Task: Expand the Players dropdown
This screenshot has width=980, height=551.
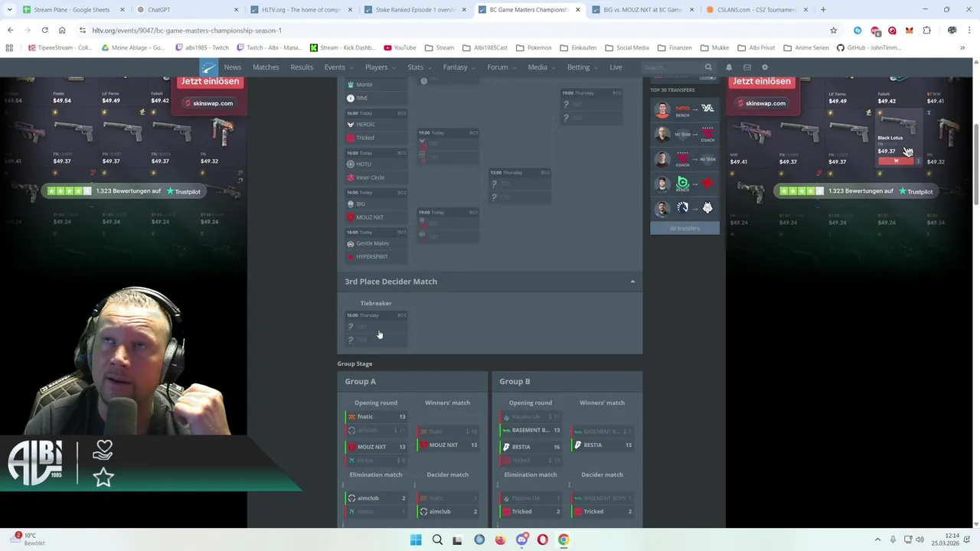Action: coord(379,67)
